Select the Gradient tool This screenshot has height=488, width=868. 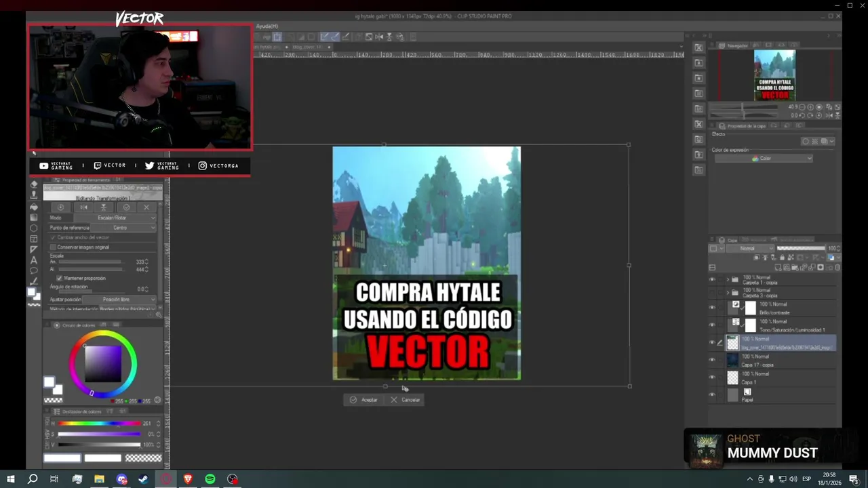(x=34, y=218)
